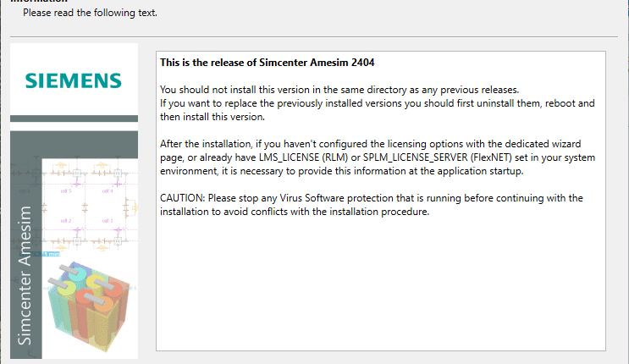Click the LMS_LICENSE (RLM) text
629x364 pixels.
click(303, 157)
